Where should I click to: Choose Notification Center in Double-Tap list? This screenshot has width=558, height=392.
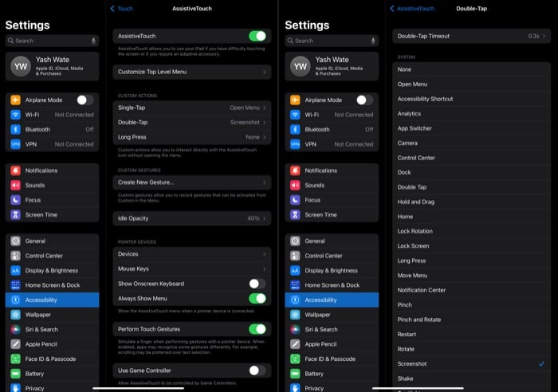pyautogui.click(x=472, y=290)
